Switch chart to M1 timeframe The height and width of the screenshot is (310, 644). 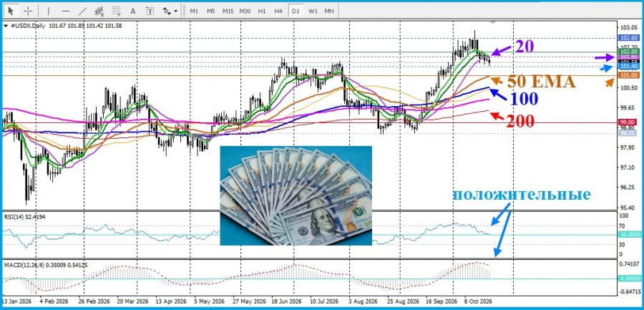point(194,11)
